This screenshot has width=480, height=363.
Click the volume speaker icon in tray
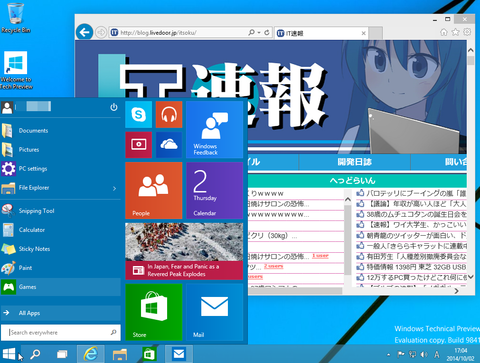pyautogui.click(x=424, y=354)
